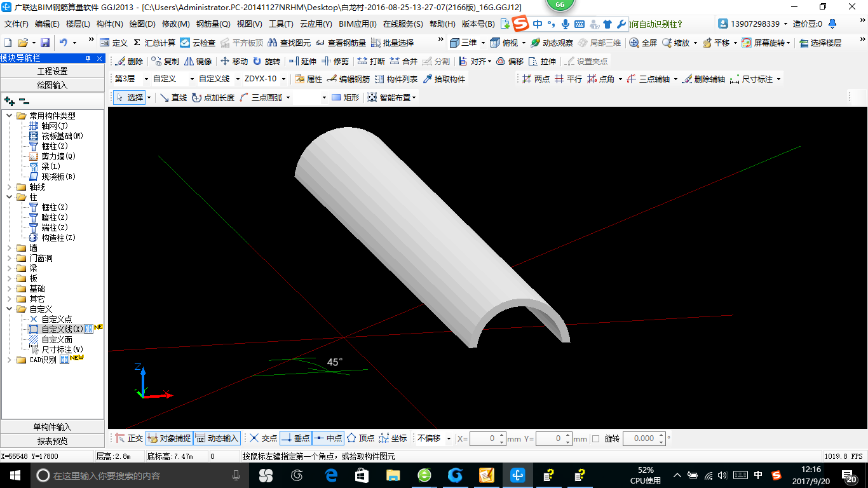Toggle 动态输入 dynamic input
The image size is (868, 488).
point(217,438)
